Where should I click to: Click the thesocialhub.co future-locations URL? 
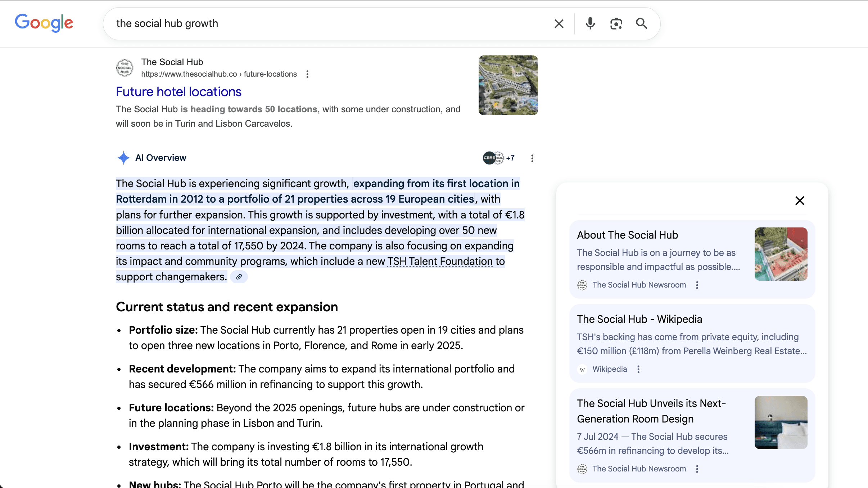(219, 74)
